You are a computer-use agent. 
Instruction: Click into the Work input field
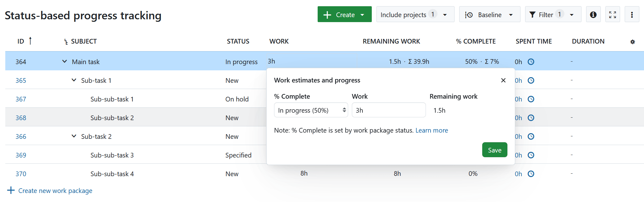pyautogui.click(x=388, y=110)
